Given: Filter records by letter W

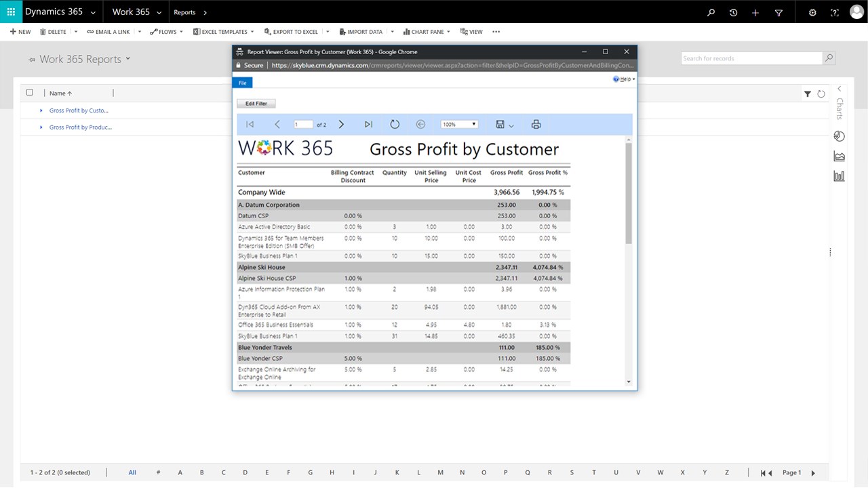Looking at the screenshot, I should coord(660,473).
